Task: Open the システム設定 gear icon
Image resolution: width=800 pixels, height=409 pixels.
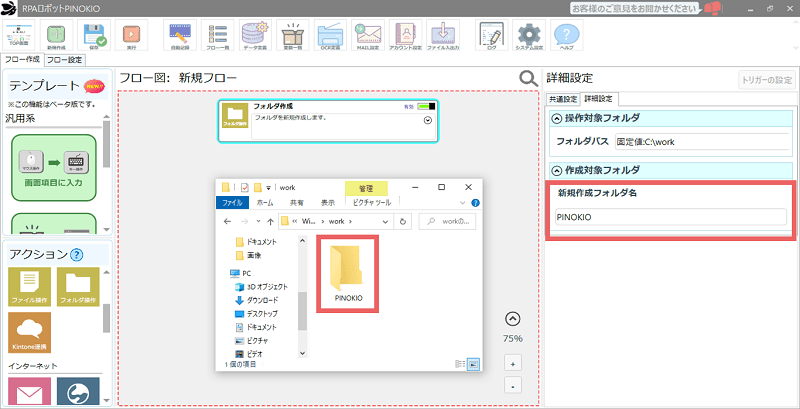Action: pos(529,35)
